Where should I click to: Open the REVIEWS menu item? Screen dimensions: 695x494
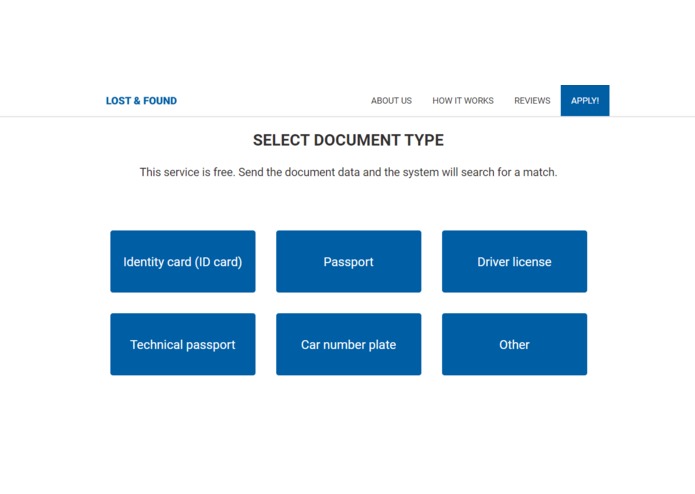pos(532,101)
